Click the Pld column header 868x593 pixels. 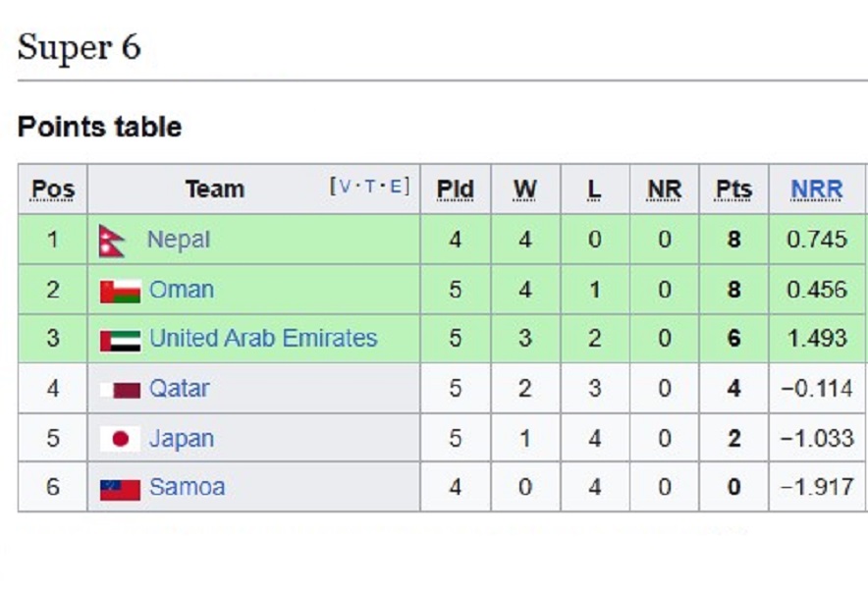(x=455, y=189)
